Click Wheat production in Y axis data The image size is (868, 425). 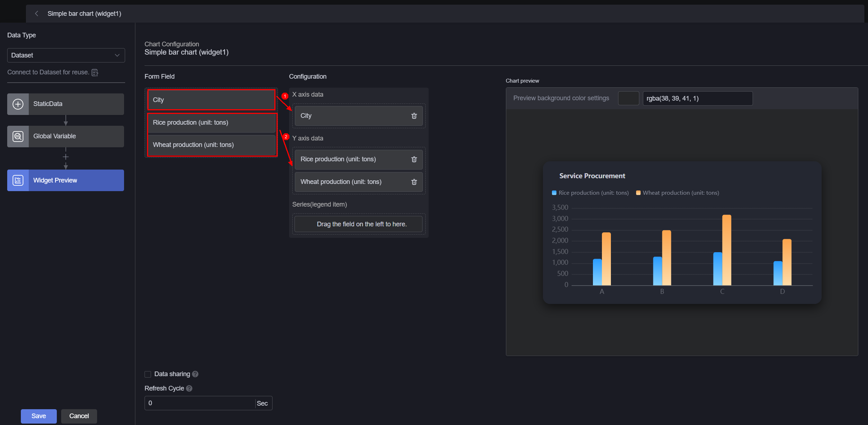[358, 182]
